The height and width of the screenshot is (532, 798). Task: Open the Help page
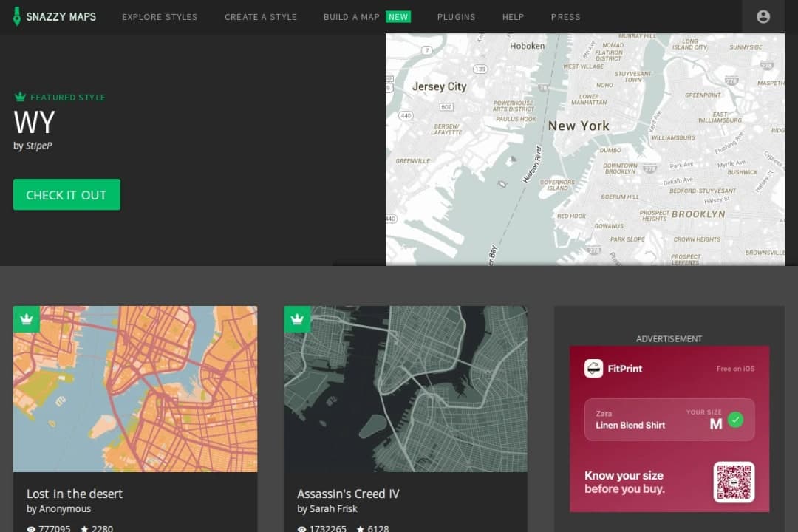(x=513, y=17)
